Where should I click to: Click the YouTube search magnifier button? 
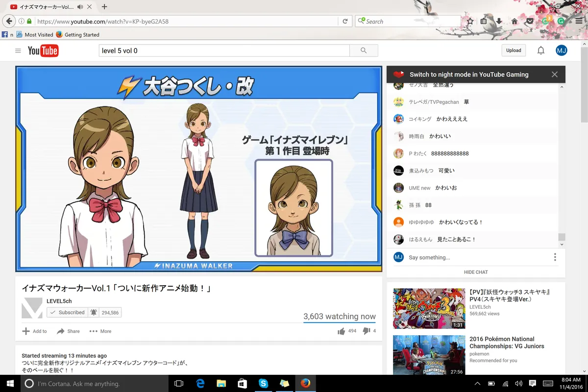coord(364,50)
